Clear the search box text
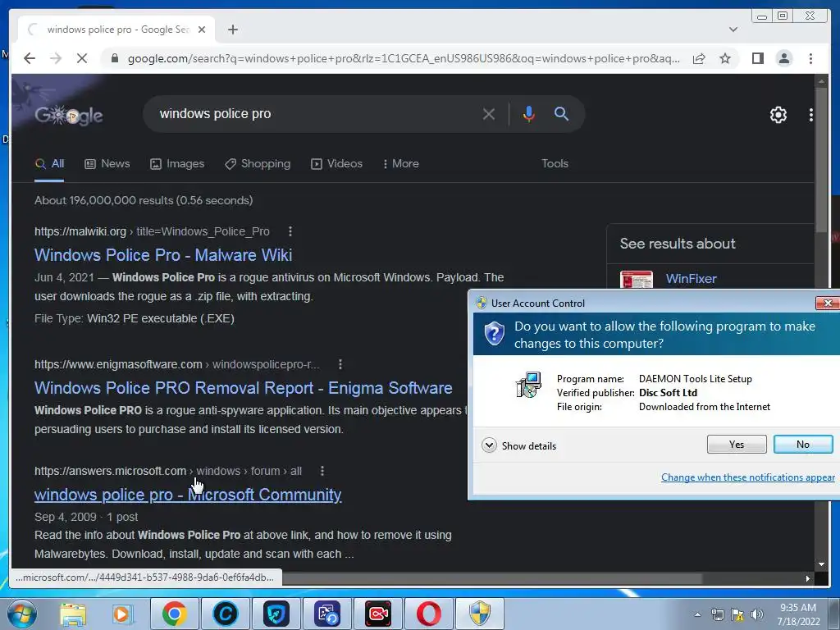Viewport: 840px width, 630px height. point(488,114)
